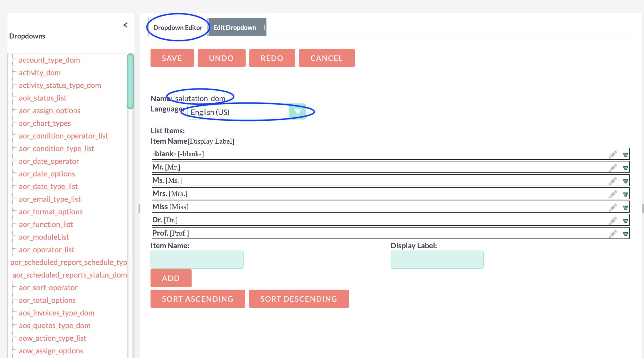Click the ADD button

(171, 278)
